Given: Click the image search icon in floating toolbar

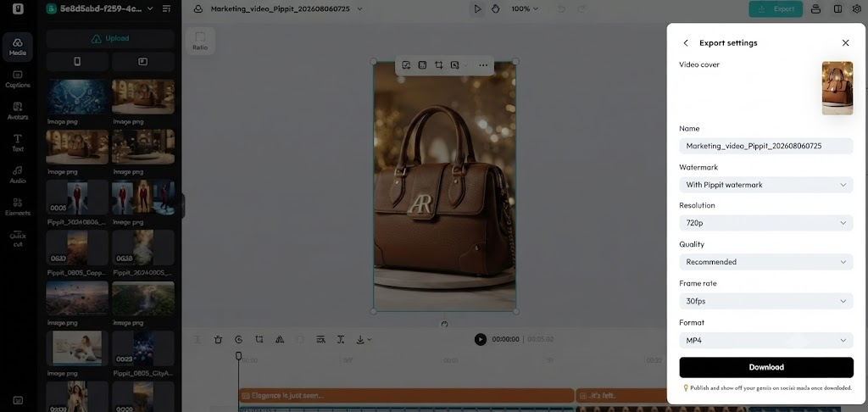Looking at the screenshot, I should (455, 65).
